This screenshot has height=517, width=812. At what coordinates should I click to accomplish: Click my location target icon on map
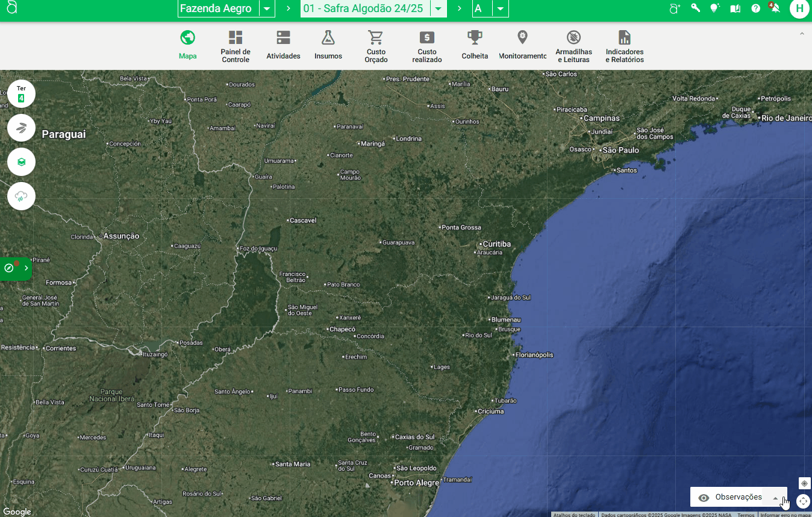pos(804,483)
